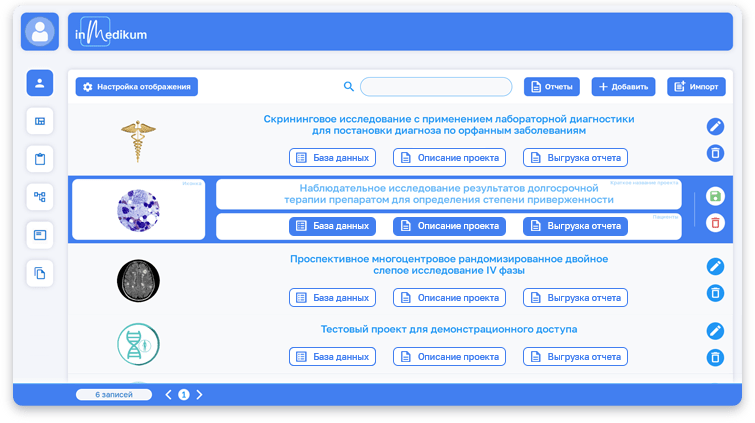This screenshot has height=423, width=755.
Task: Go to the previous page with left chevron
Action: tap(169, 395)
